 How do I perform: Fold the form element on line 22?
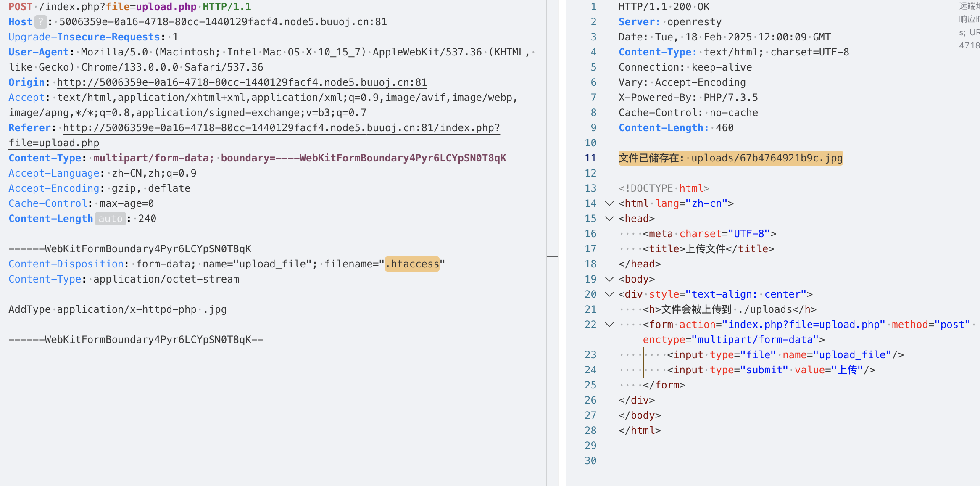click(609, 325)
